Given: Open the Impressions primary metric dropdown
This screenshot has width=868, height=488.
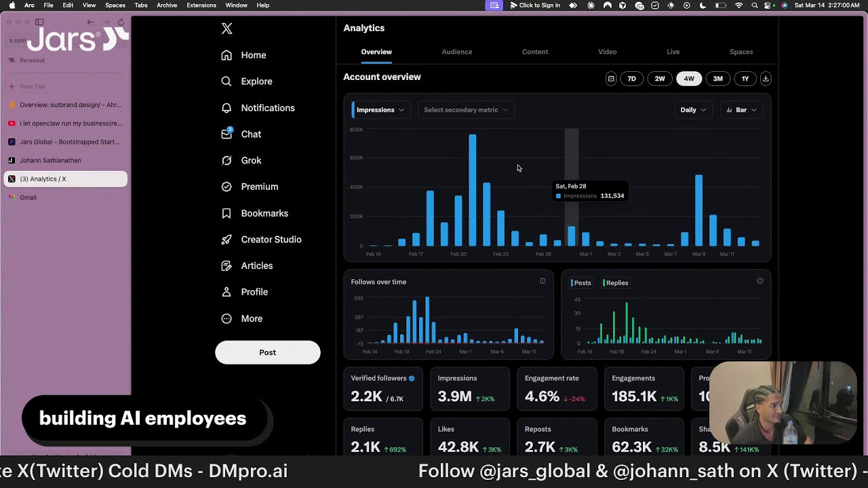Looking at the screenshot, I should (380, 110).
